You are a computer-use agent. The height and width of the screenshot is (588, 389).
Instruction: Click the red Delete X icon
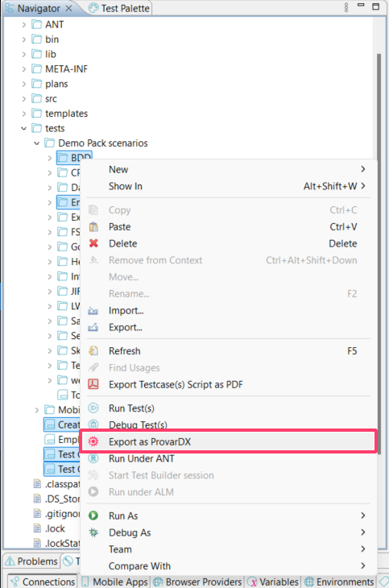click(x=93, y=243)
